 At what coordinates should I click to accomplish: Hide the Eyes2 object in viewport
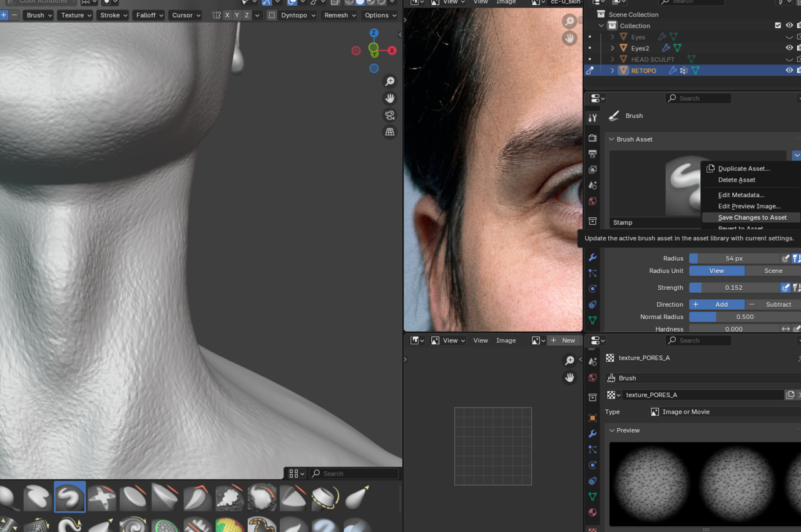(x=789, y=48)
